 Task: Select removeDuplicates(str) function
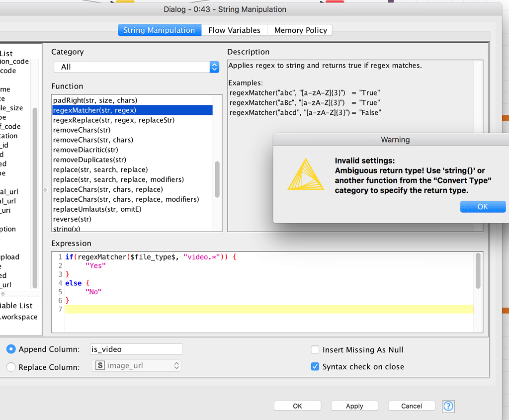(x=132, y=160)
